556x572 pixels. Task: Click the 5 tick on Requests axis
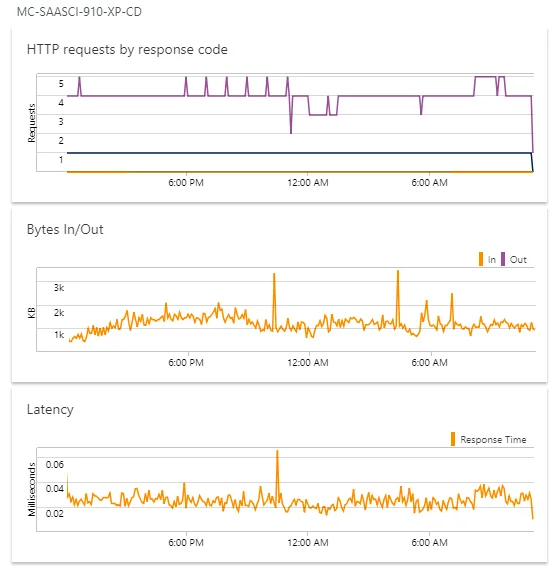61,84
